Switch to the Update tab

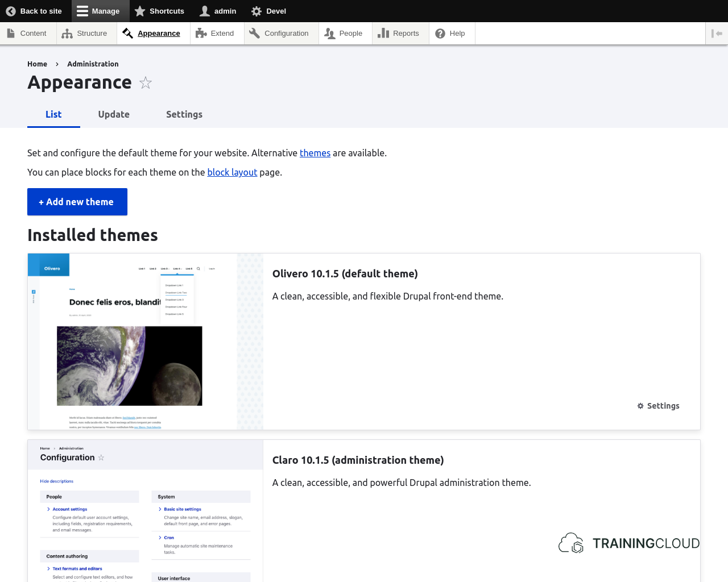(x=114, y=114)
